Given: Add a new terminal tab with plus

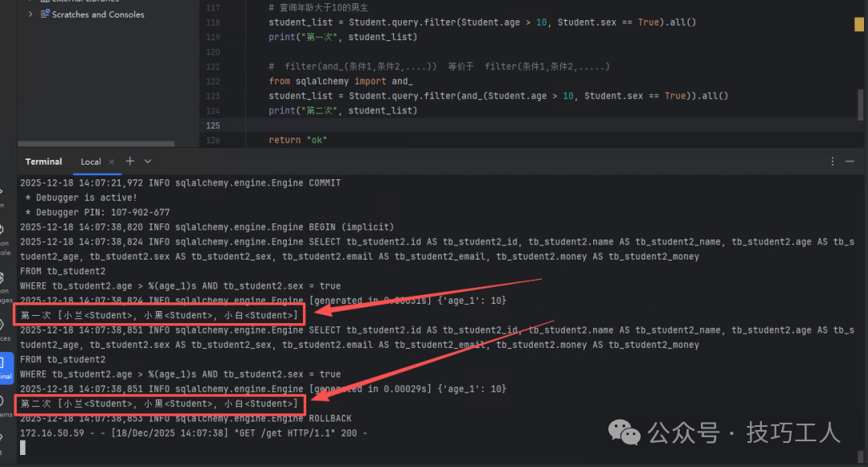Looking at the screenshot, I should [130, 161].
